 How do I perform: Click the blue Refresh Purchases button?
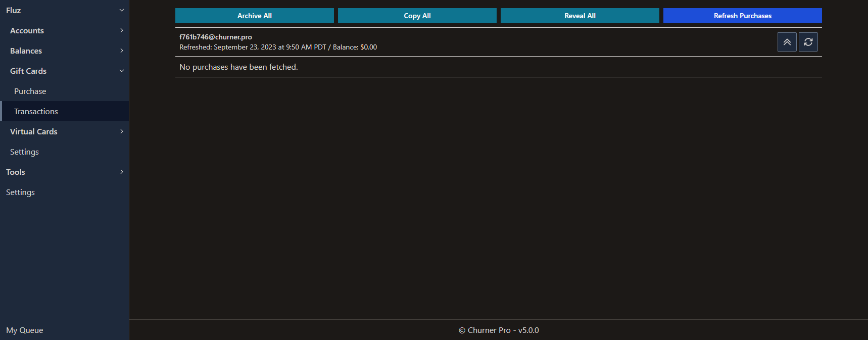tap(742, 16)
